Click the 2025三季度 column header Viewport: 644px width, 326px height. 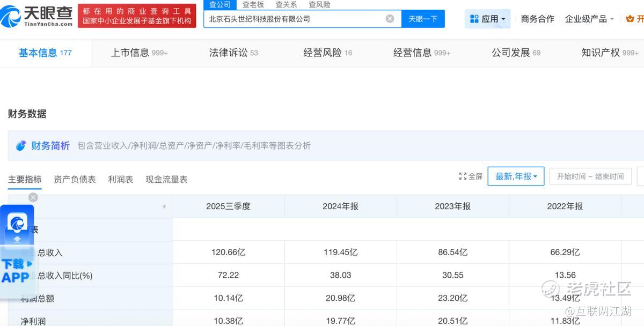pyautogui.click(x=228, y=206)
